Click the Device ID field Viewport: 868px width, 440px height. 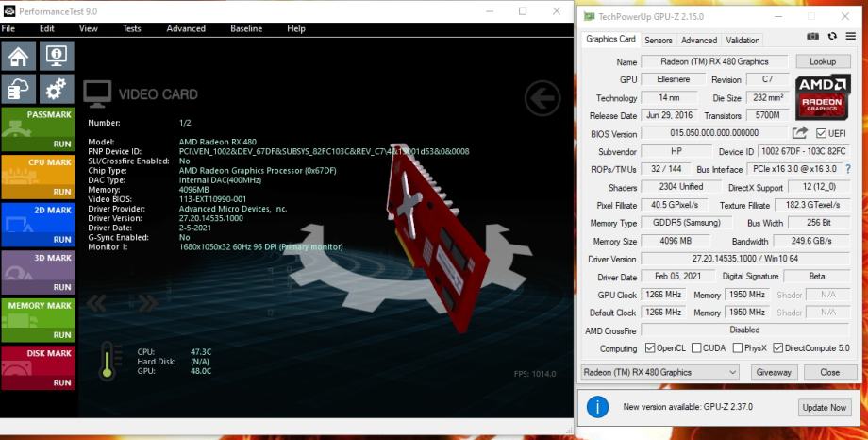[x=804, y=151]
